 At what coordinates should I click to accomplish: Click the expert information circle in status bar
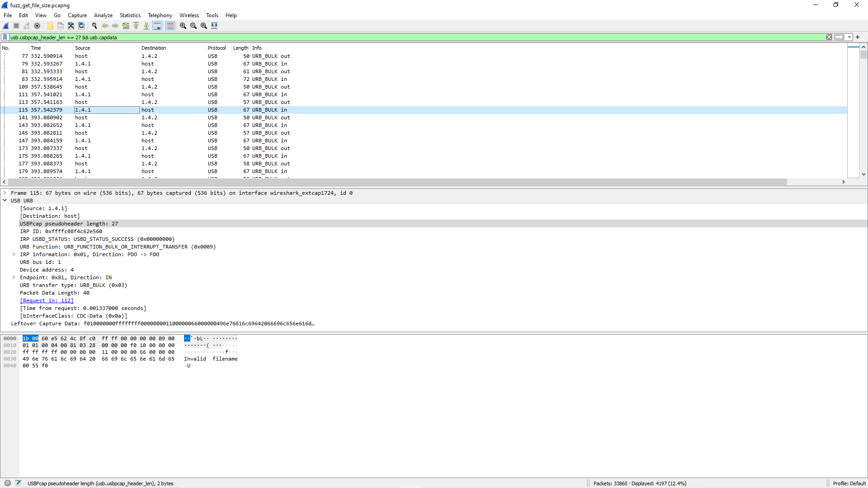(x=8, y=483)
